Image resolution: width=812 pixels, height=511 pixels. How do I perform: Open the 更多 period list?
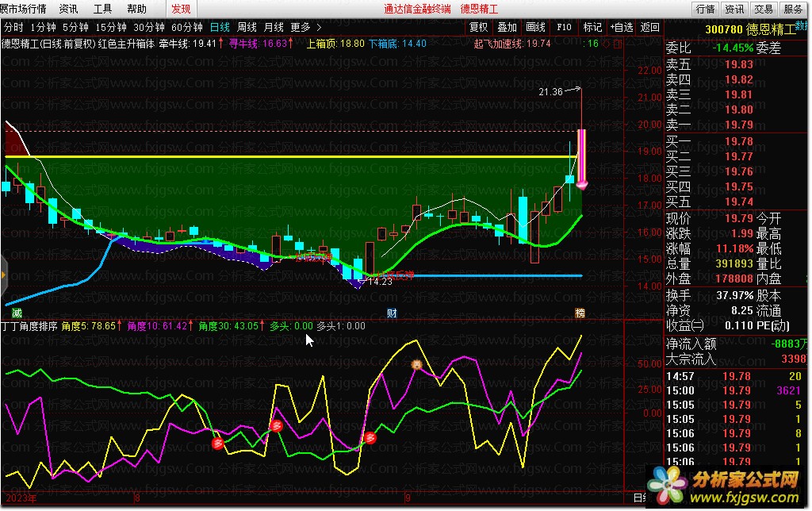point(301,28)
